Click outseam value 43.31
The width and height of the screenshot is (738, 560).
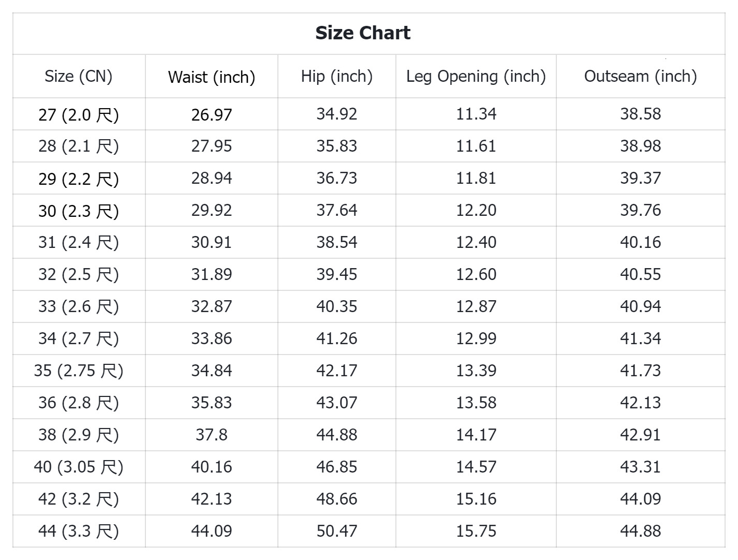tap(641, 467)
